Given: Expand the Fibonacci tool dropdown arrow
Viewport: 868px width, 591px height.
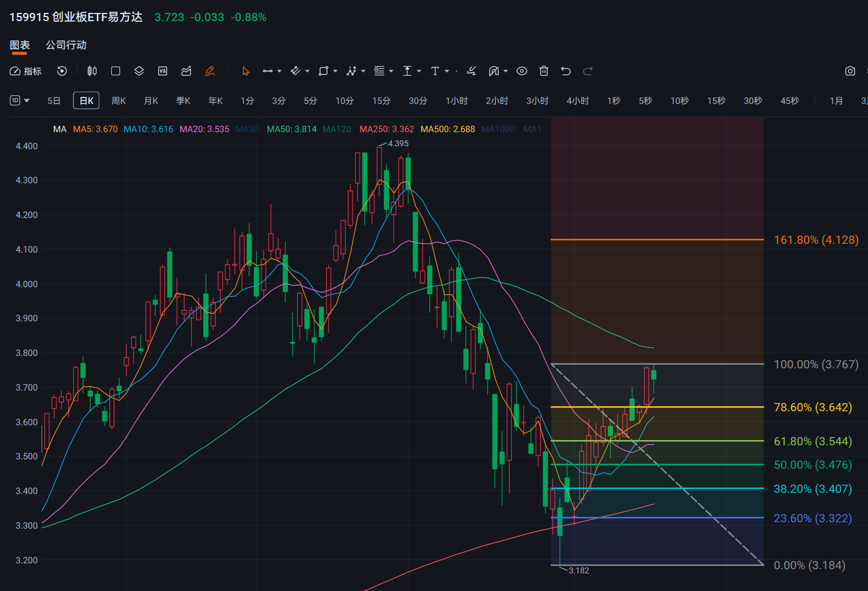Looking at the screenshot, I should (391, 71).
